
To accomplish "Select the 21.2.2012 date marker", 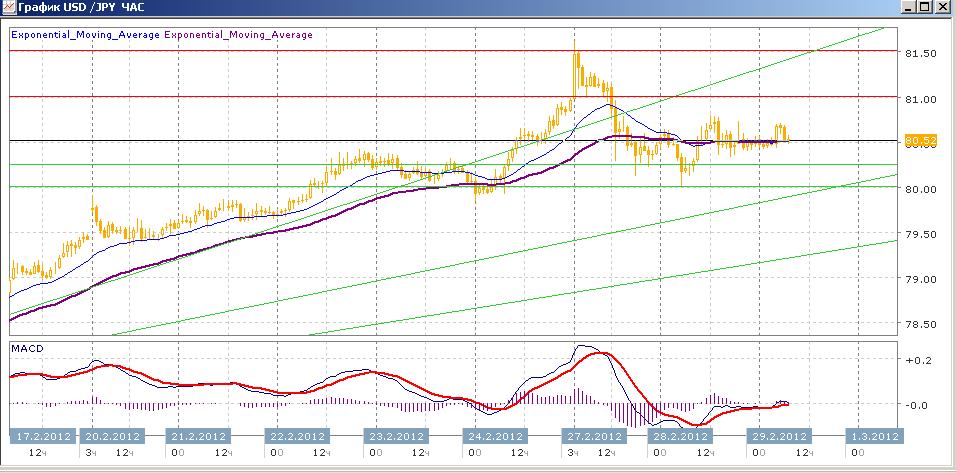I will click(199, 436).
